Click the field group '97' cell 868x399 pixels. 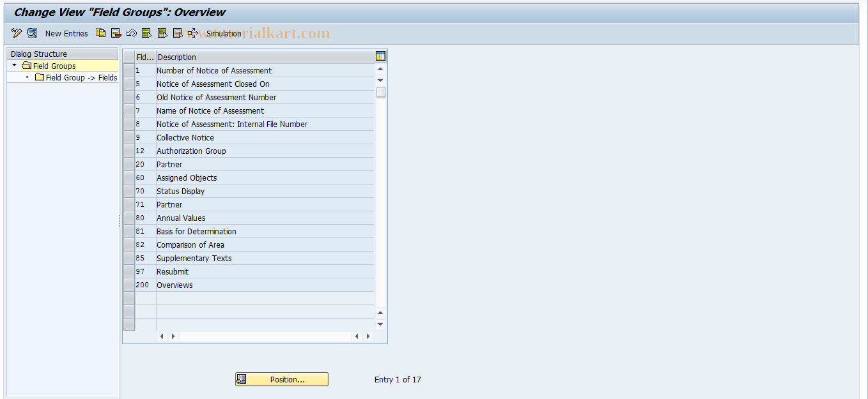click(x=145, y=271)
